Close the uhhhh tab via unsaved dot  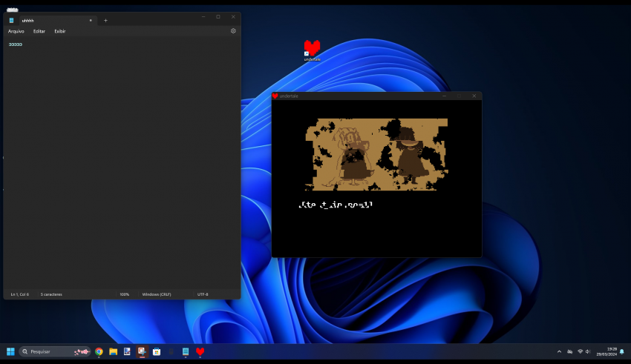coord(91,21)
